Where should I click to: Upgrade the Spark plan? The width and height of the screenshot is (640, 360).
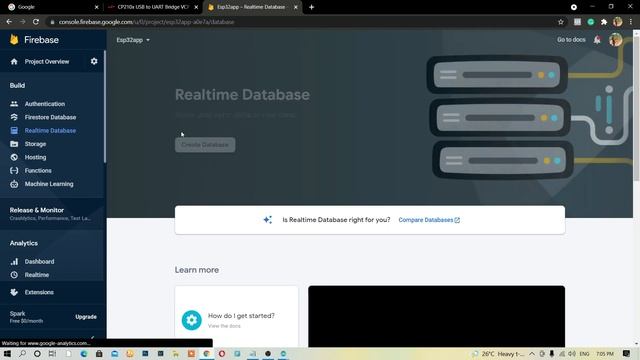tap(86, 317)
